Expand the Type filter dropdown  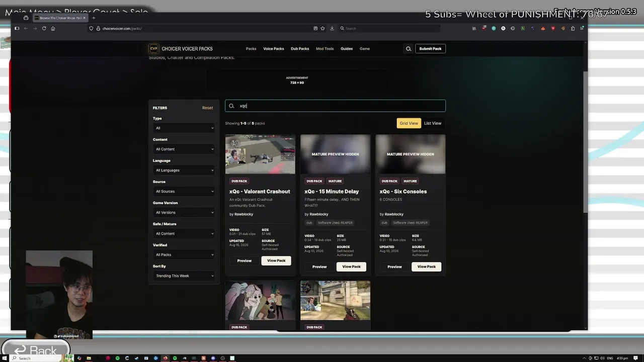(x=184, y=128)
